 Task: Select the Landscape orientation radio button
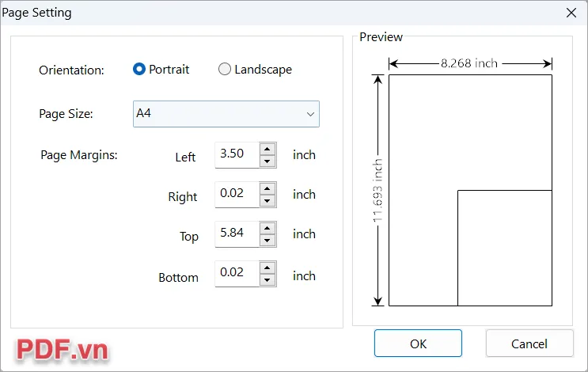(225, 69)
